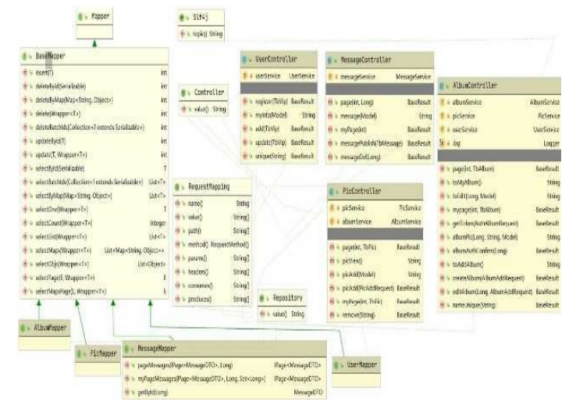582x408 pixels.
Task: Select the selectMaps(Wrapper<T>) method row
Action: (x=94, y=251)
